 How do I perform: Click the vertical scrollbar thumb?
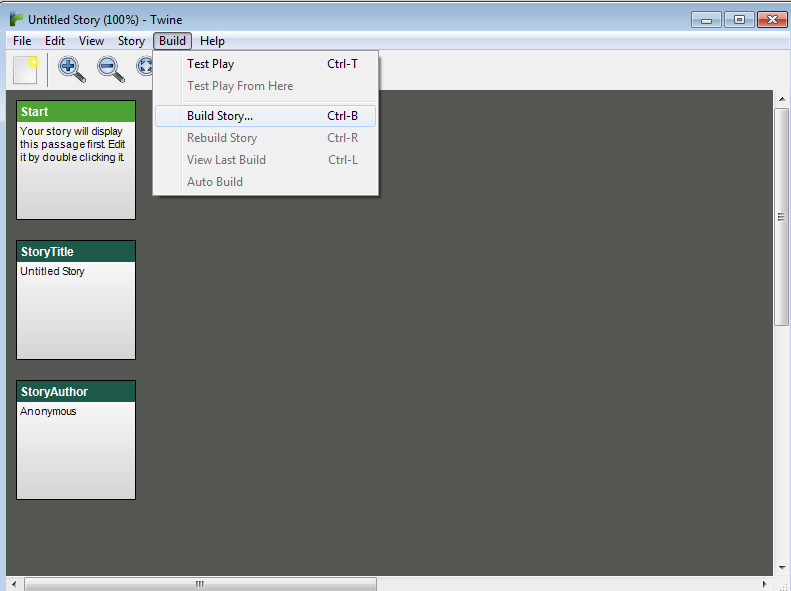(x=782, y=216)
